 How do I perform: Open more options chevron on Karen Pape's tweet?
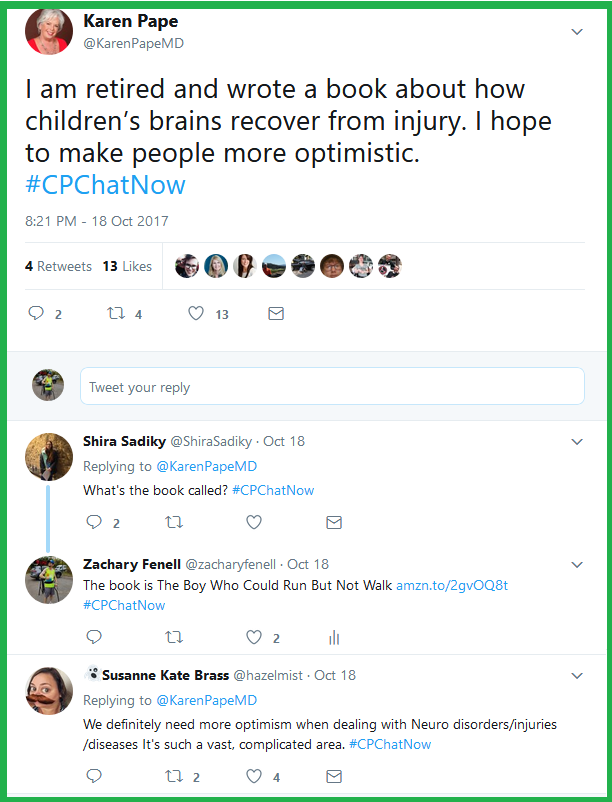(577, 32)
